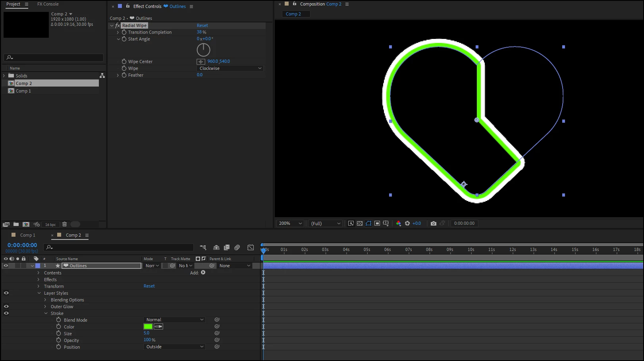Click the Reset Exposure icon

click(x=407, y=224)
